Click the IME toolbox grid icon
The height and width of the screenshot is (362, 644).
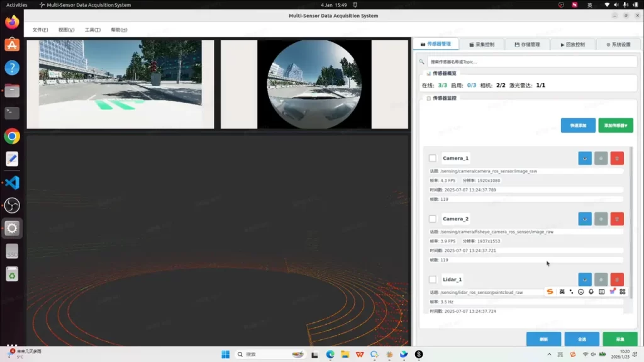tap(623, 291)
